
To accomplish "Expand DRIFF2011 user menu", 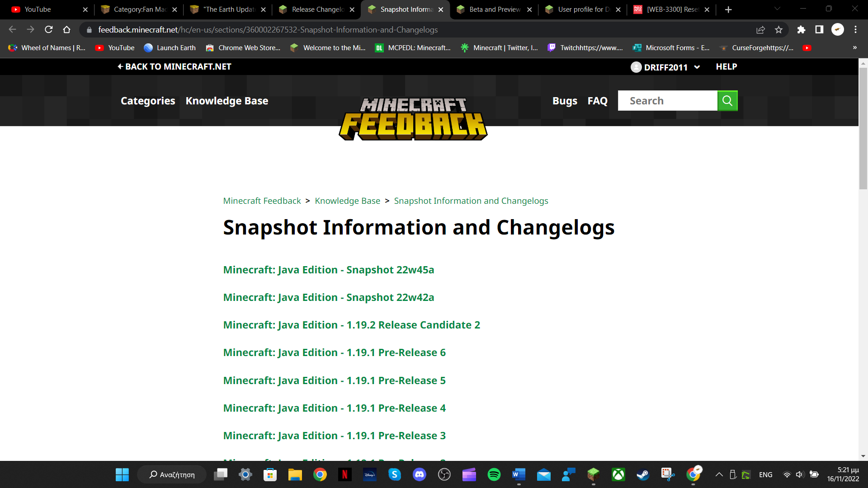I will click(x=665, y=67).
